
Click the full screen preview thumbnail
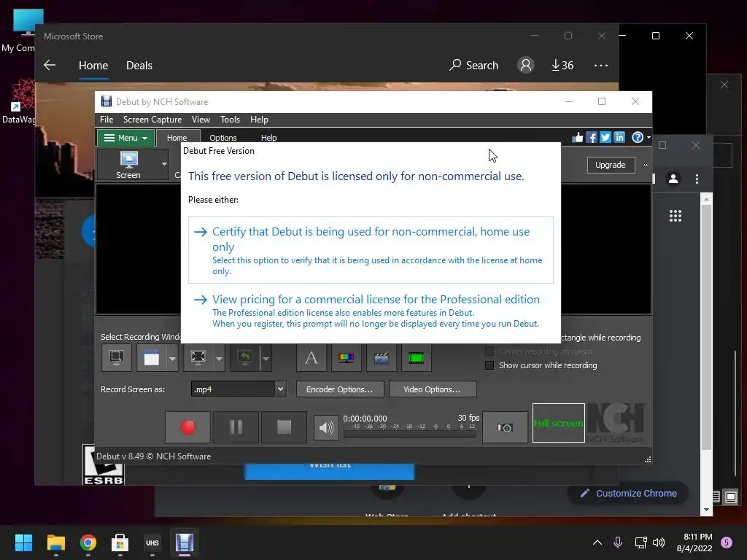pyautogui.click(x=558, y=423)
